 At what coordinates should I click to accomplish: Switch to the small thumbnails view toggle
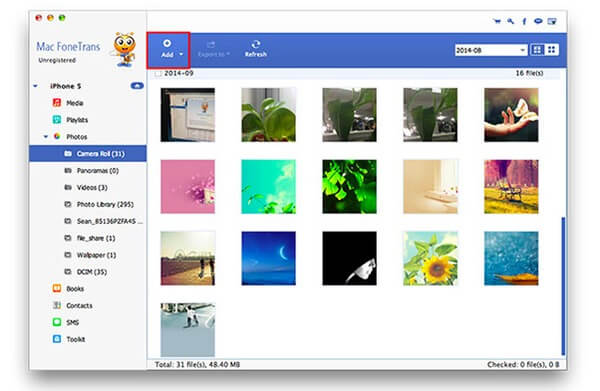(x=551, y=50)
